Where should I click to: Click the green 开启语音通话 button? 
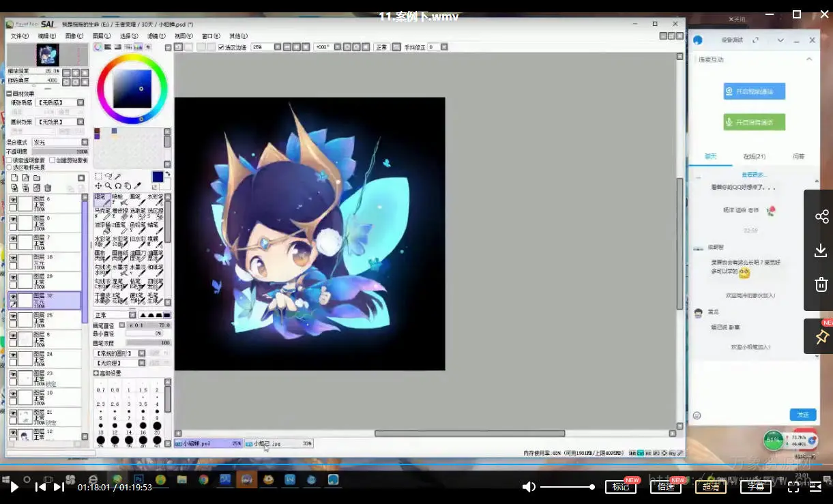point(754,122)
